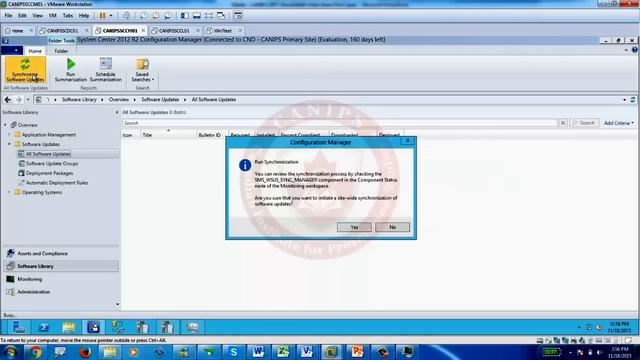Decline synchronization with the No button

[x=392, y=227]
